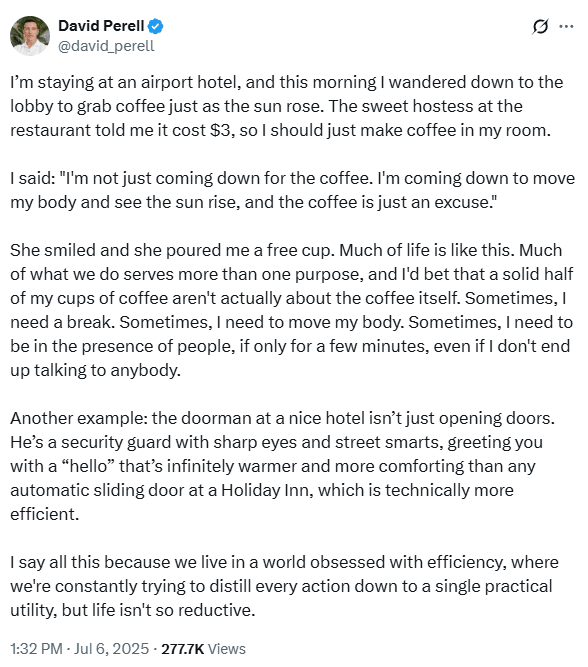Click the word Views in the footer
588x667 pixels.
[227, 649]
